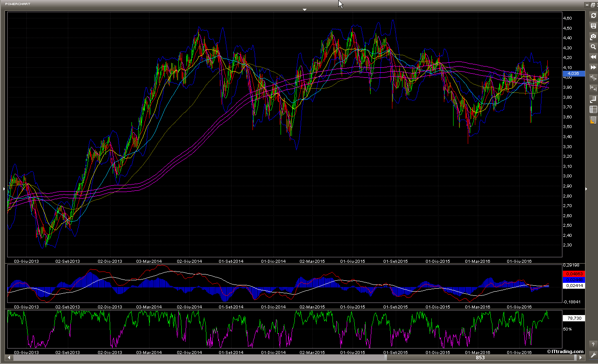
Task: Click the 50% level label
Action: click(567, 329)
